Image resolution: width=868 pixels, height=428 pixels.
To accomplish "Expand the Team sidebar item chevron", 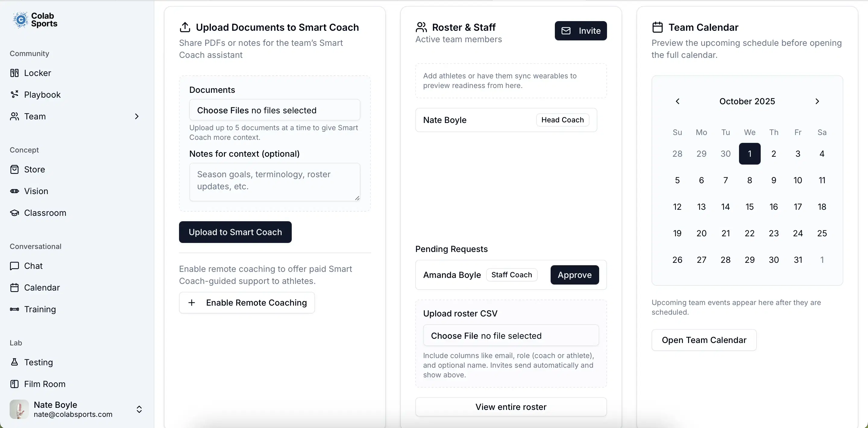I will 137,116.
